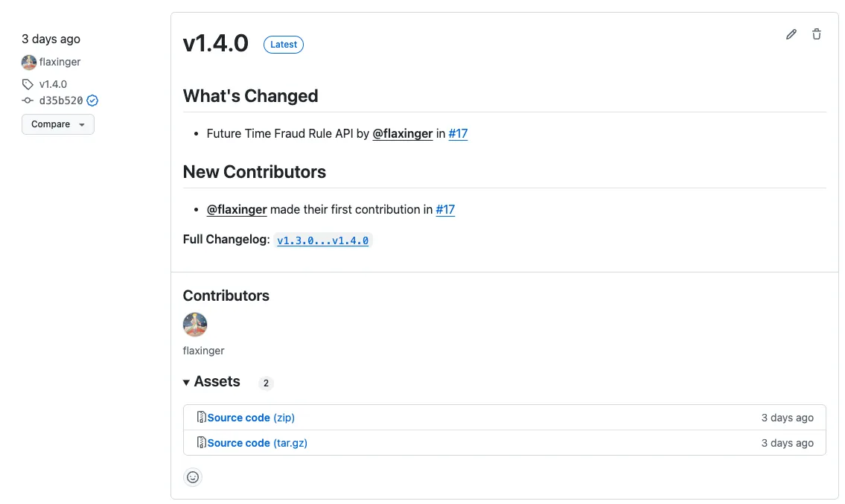This screenshot has height=504, width=845.
Task: Open the v1.3.0...v1.4.0 full changelog link
Action: (322, 240)
